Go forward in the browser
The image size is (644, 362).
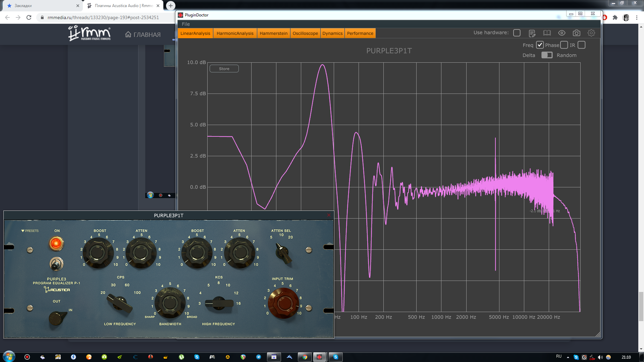pos(18,17)
